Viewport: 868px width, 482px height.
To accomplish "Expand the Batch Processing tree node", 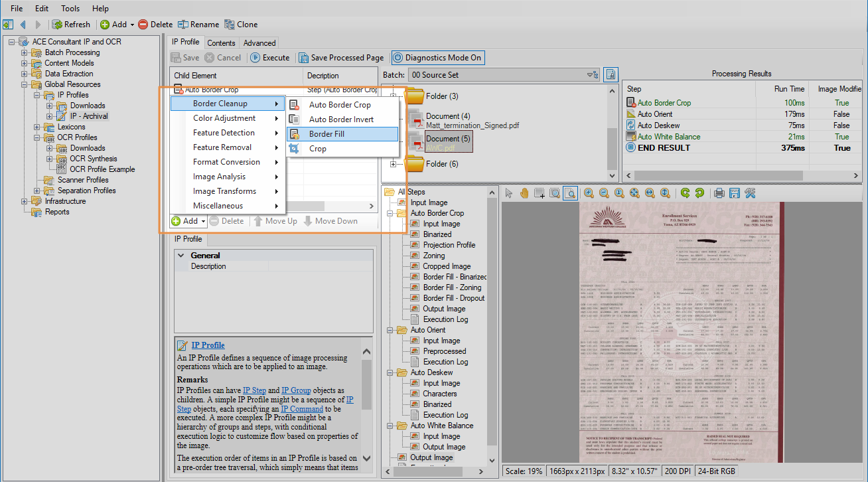I will [x=25, y=52].
